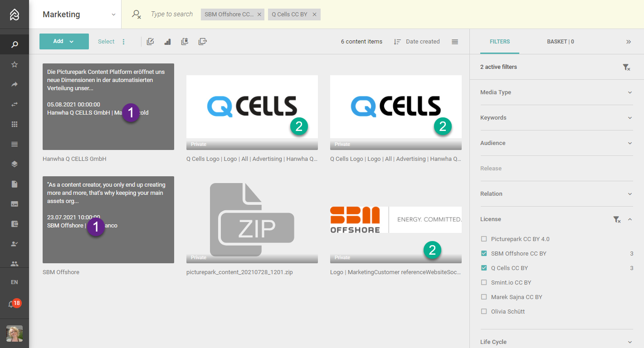Open the card icon in the sidebar

15,204
